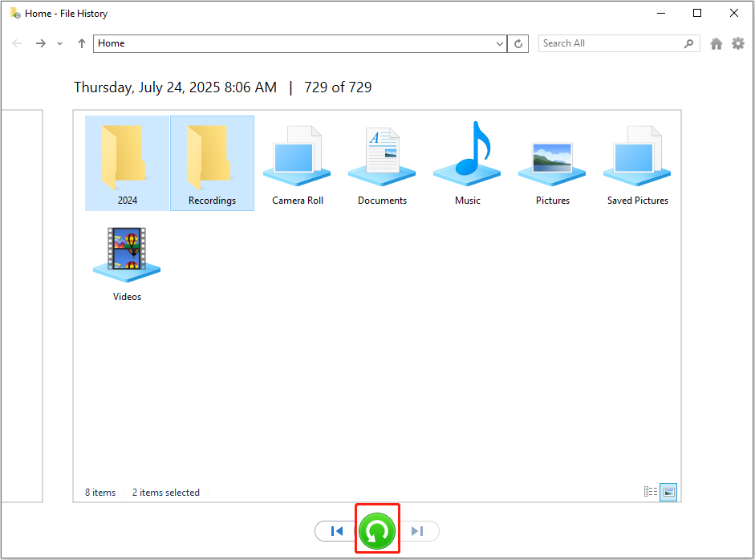Restore the selected items with green restore button
The image size is (755, 560).
(377, 530)
